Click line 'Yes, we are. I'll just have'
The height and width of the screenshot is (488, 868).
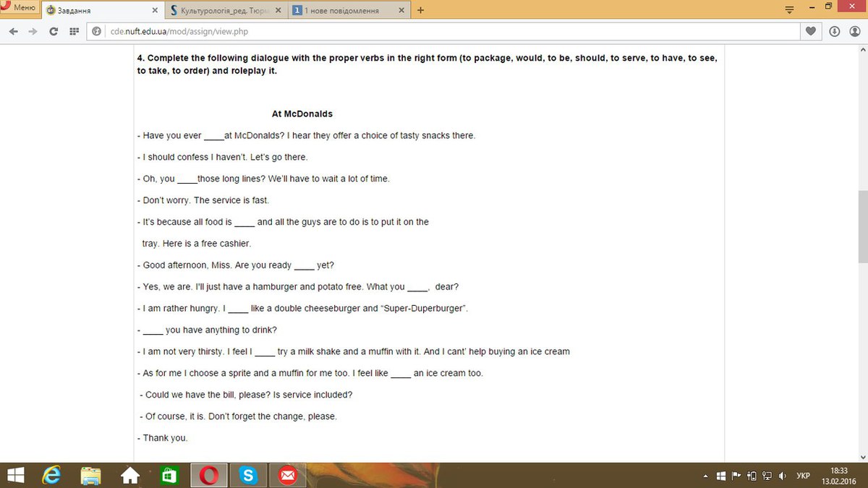(x=297, y=287)
